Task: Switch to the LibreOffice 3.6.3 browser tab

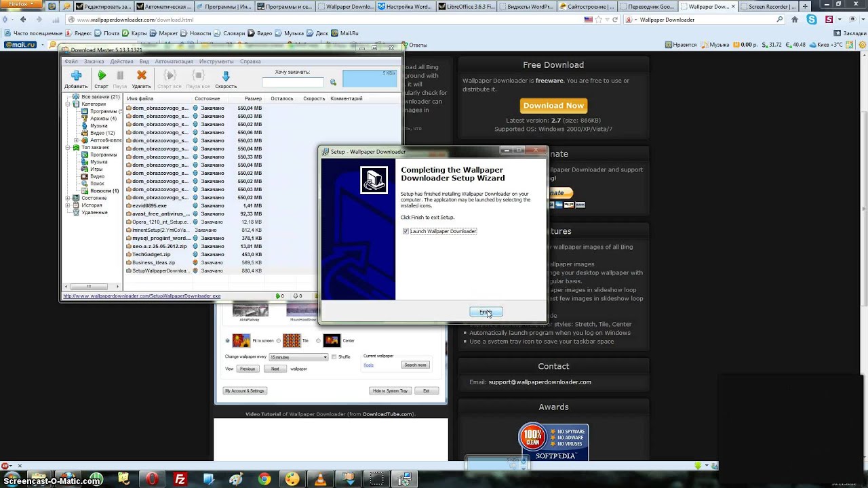Action: point(465,7)
